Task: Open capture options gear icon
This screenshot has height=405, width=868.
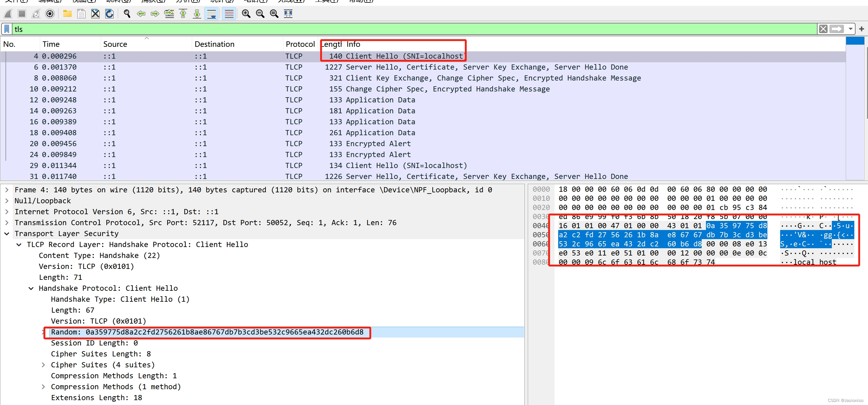Action: 50,14
